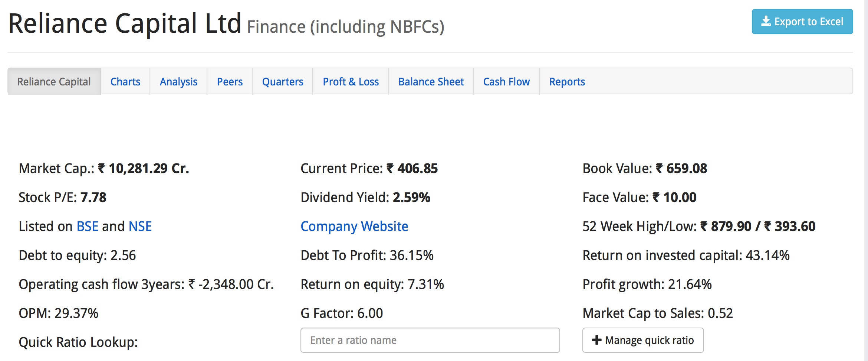Show the Cash Flow tab
Screen dimensions: 868x361
pyautogui.click(x=506, y=82)
